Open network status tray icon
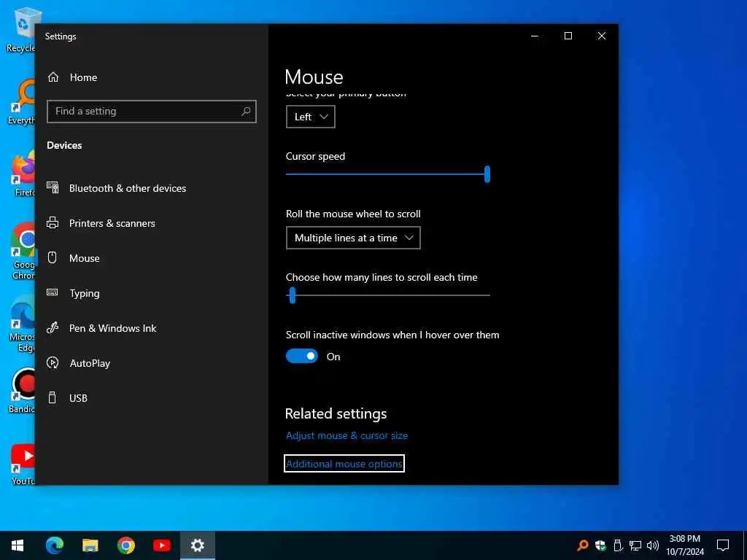The height and width of the screenshot is (560, 747). pos(635,545)
